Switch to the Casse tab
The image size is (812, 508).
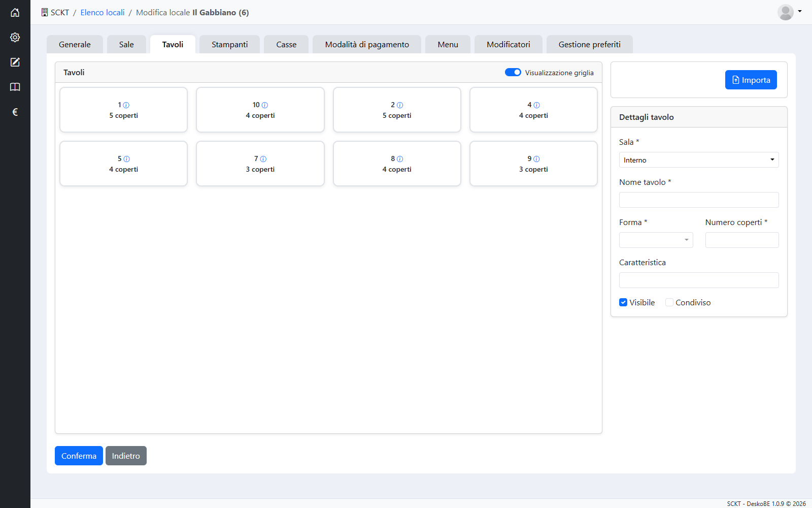286,44
